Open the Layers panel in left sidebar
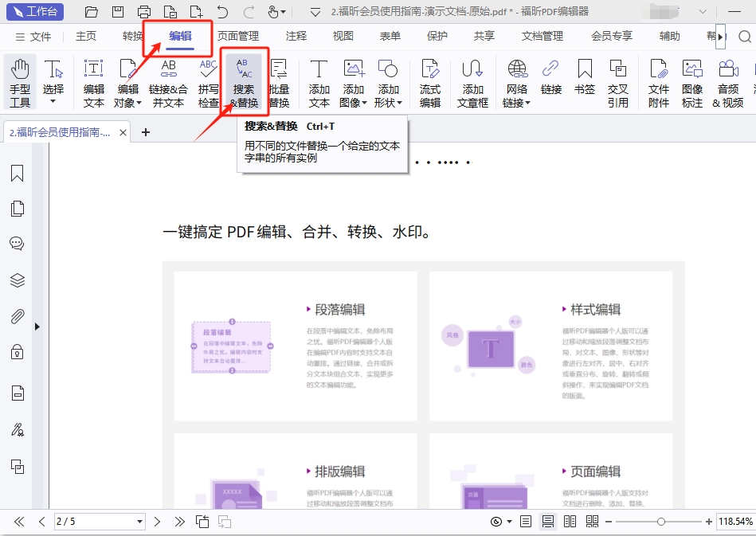 point(17,280)
